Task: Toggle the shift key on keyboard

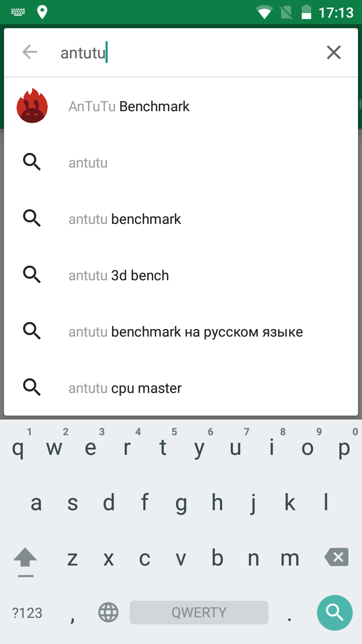Action: pos(25,558)
